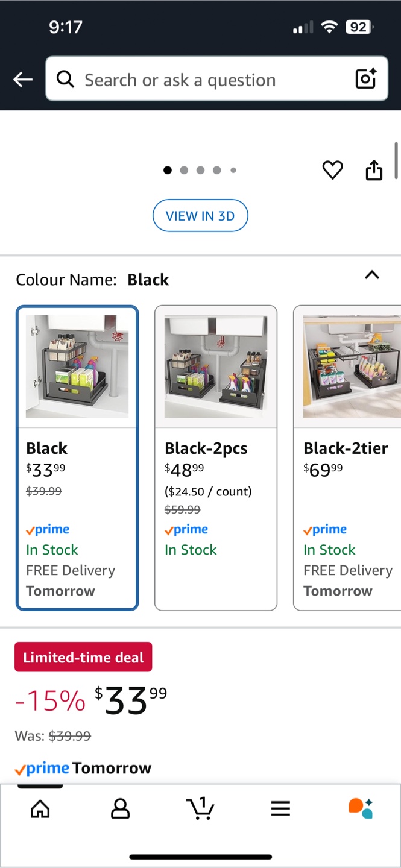Image resolution: width=401 pixels, height=868 pixels.
Task: Go to Home tab icon
Action: pyautogui.click(x=40, y=808)
